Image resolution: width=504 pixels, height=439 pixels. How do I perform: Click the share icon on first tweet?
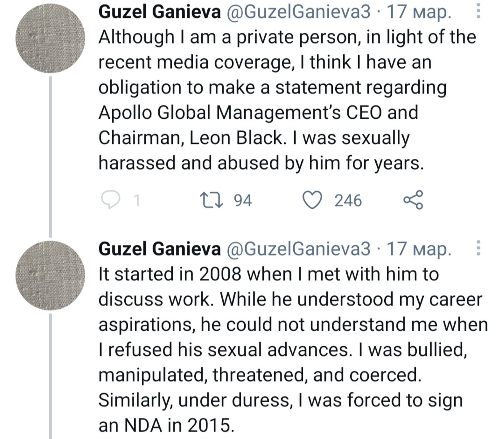click(x=413, y=200)
